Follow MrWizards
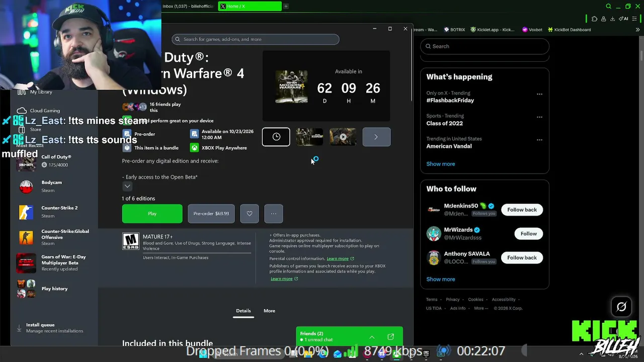The image size is (644, 362). pos(528,234)
